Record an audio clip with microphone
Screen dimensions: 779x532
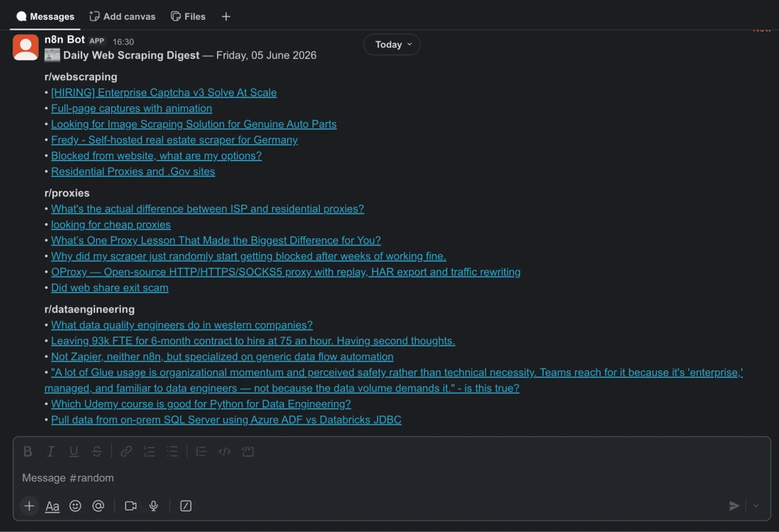pyautogui.click(x=154, y=506)
